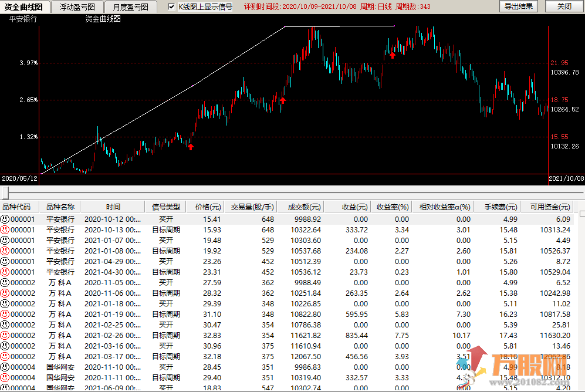Click face icon on 万科A 2021-02-25 row
This screenshot has width=585, height=392.
click(x=5, y=325)
